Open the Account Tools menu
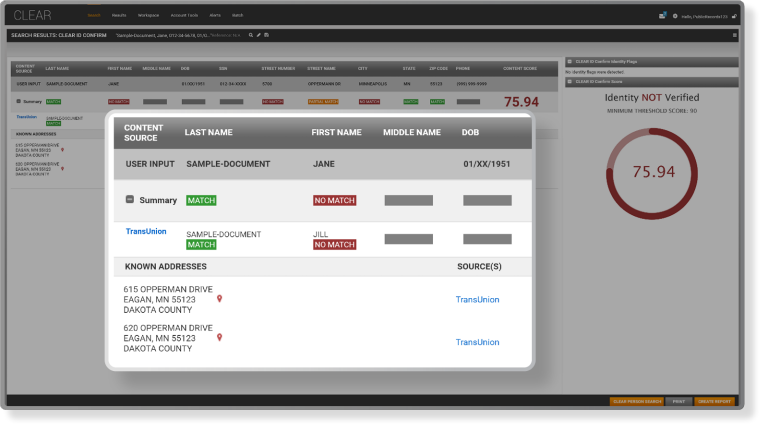Image resolution: width=768 pixels, height=432 pixels. [x=184, y=16]
